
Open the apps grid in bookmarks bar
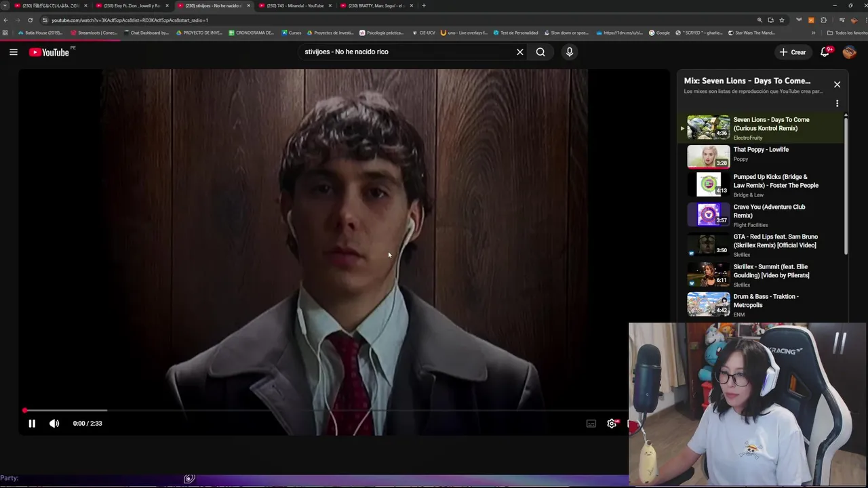click(5, 33)
